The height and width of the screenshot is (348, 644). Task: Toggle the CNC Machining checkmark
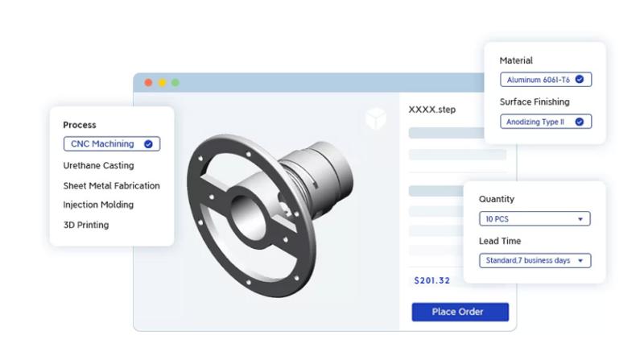click(148, 144)
